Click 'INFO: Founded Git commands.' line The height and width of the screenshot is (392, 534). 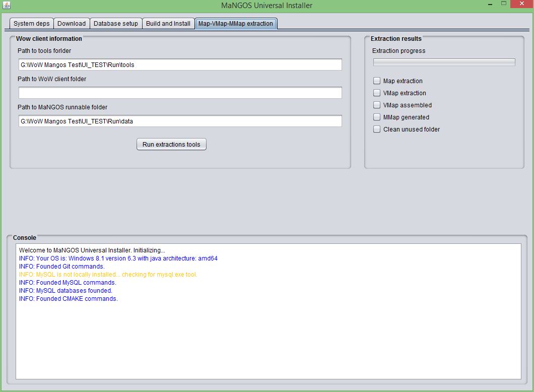click(x=61, y=267)
